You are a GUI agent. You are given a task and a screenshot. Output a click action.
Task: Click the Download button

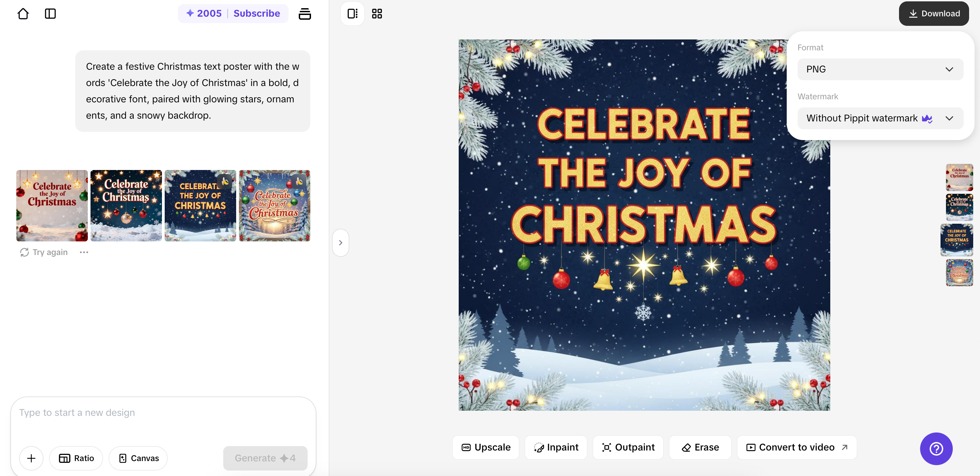[x=934, y=14]
